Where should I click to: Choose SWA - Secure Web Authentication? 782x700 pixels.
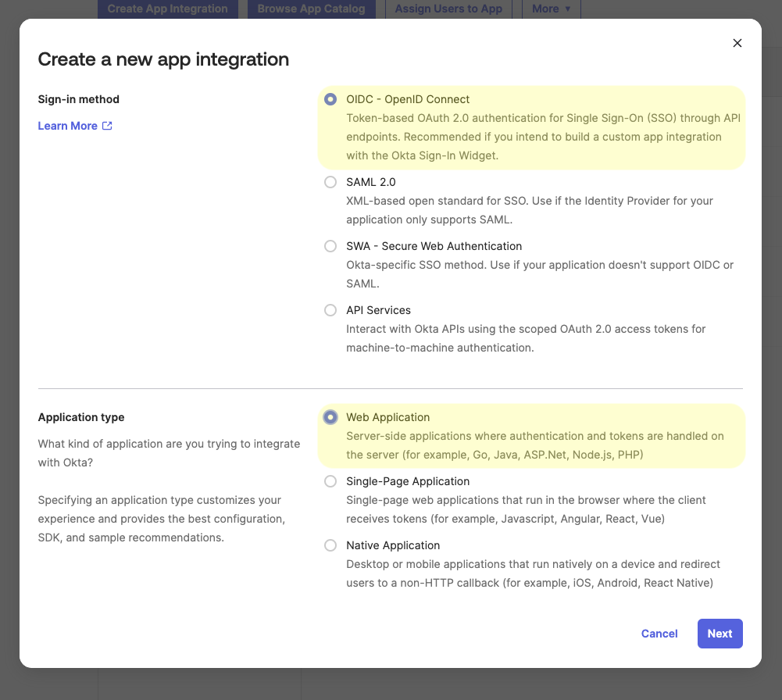(330, 246)
